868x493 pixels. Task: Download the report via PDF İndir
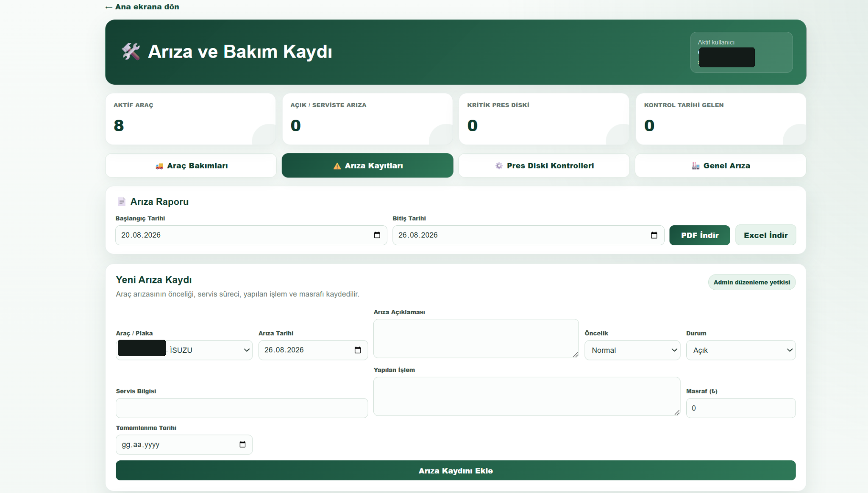click(700, 235)
